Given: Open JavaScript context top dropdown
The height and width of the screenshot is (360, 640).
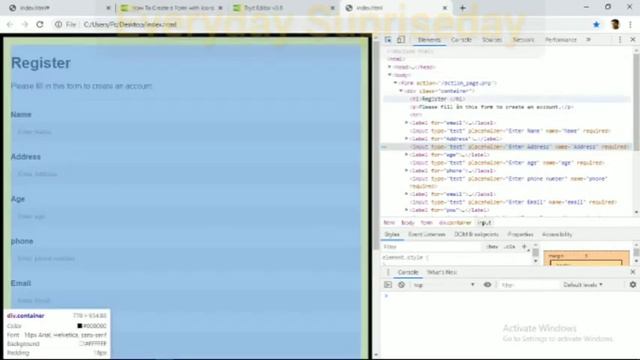Looking at the screenshot, I should [x=444, y=285].
